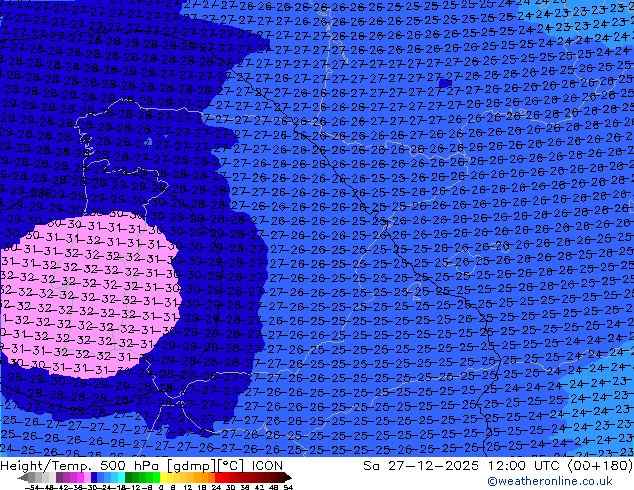Pick the yellow legend swatch above 0
The height and width of the screenshot is (490, 634).
tap(163, 477)
